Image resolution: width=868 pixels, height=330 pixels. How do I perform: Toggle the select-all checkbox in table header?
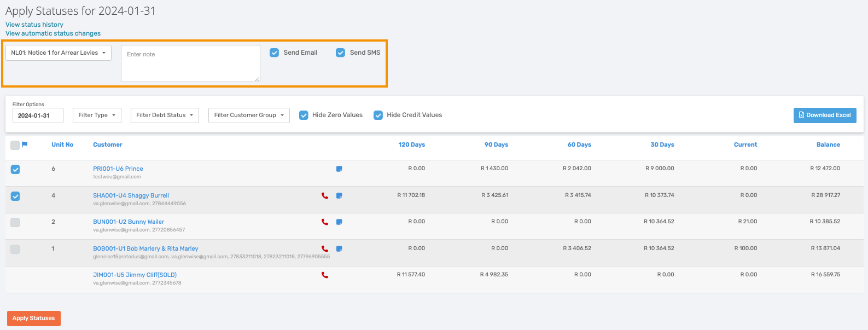tap(15, 145)
